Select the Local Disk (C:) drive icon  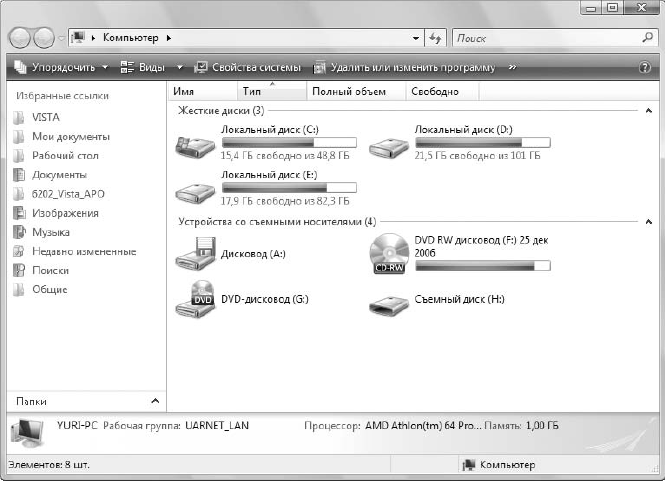point(195,147)
